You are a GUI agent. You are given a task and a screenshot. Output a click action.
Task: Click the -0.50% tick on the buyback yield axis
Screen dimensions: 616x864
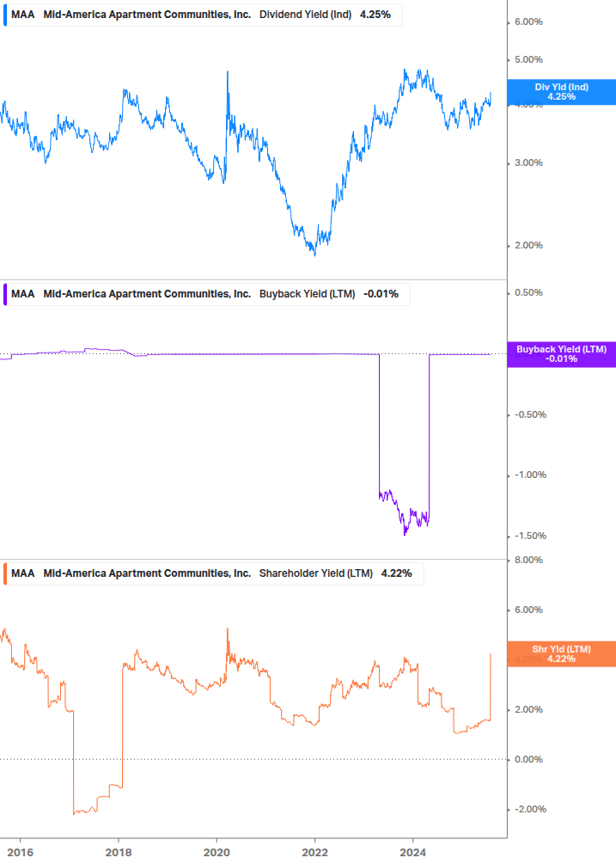click(x=530, y=414)
